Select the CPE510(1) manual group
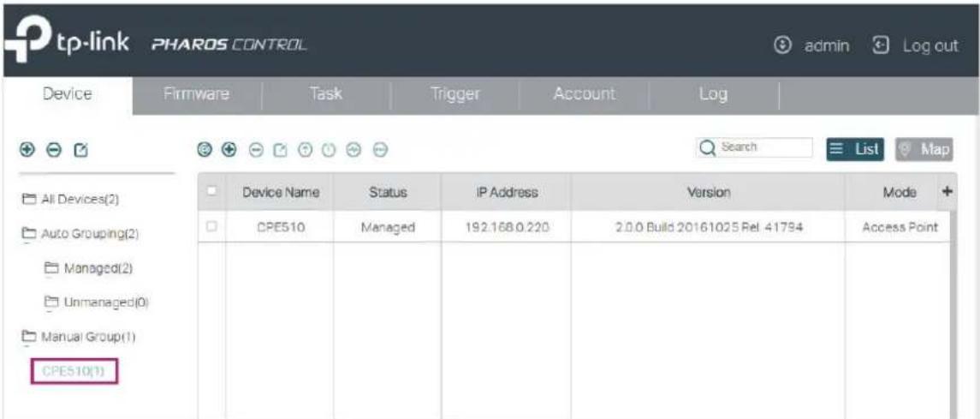This screenshot has width=980, height=419. click(74, 371)
